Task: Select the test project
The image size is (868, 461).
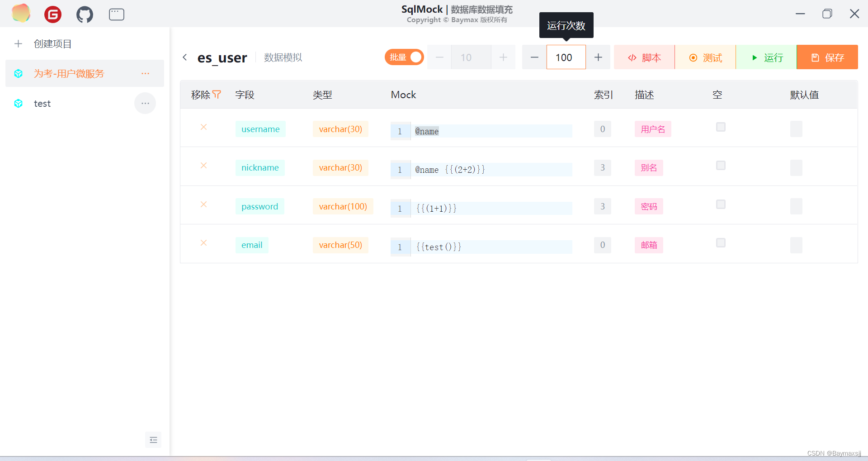Action: [85, 104]
